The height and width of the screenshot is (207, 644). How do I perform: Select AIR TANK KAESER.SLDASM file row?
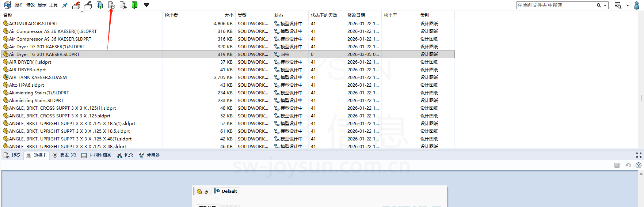38,78
